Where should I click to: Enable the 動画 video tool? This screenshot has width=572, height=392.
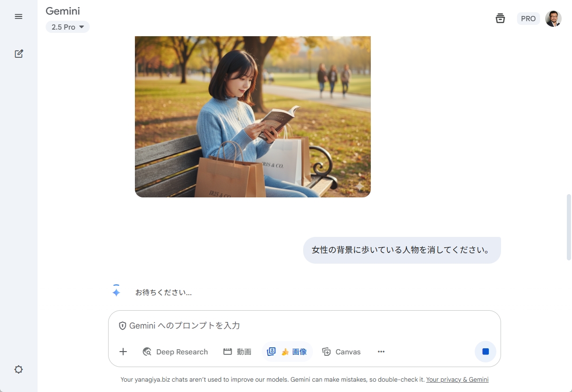[237, 352]
